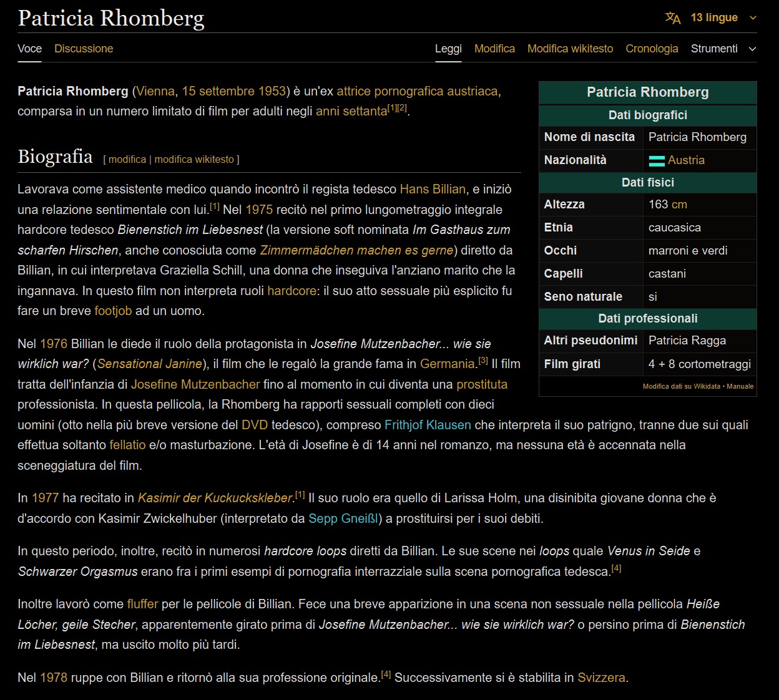Select the Patricia Ragga pseudonym text

687,341
